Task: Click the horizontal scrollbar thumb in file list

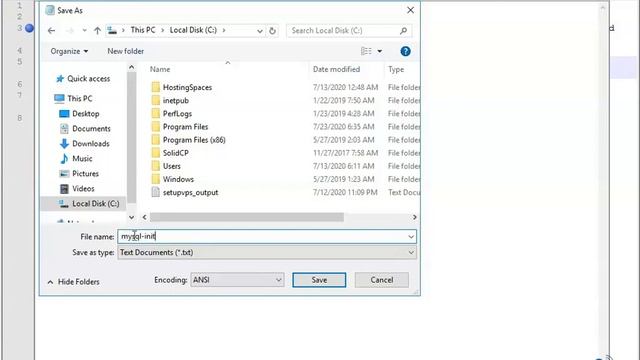Action: point(247,217)
